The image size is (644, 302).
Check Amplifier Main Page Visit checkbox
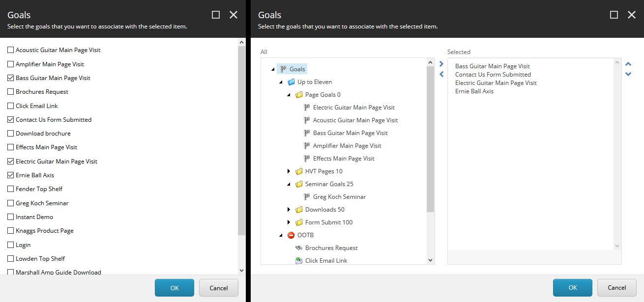11,64
